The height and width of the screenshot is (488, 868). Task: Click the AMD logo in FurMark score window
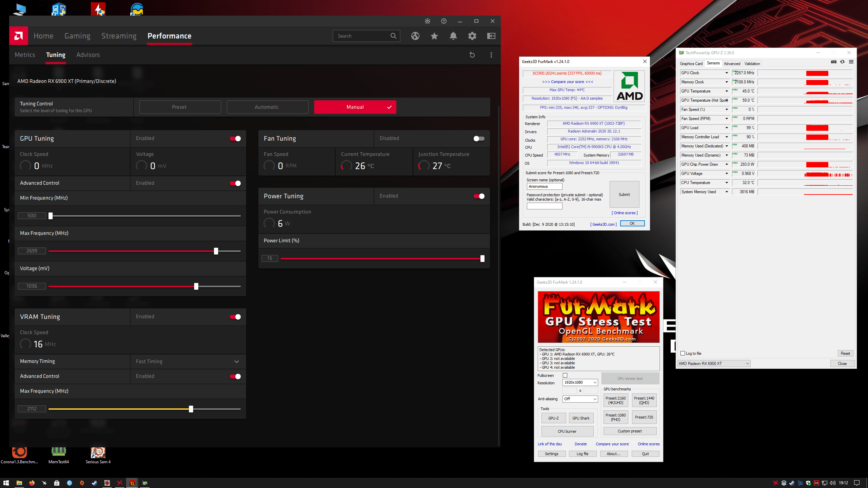coord(629,87)
